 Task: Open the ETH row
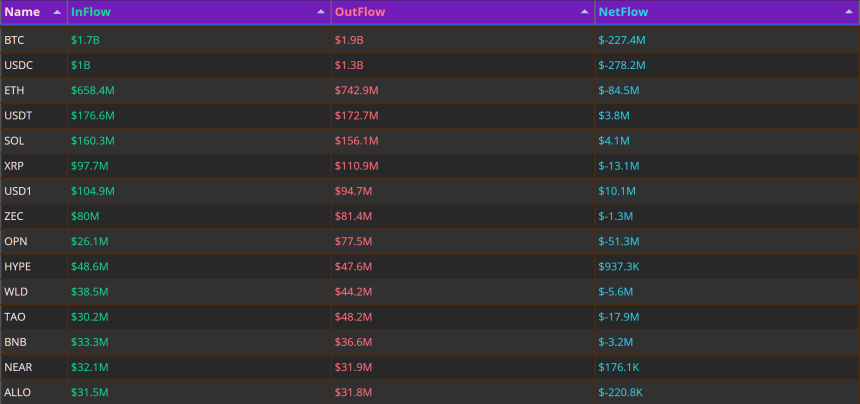(430, 90)
